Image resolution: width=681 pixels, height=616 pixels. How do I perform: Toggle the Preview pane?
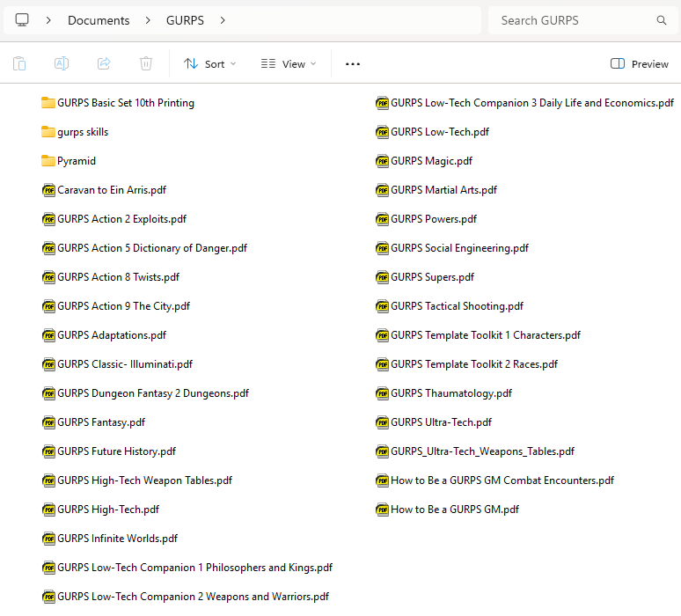[x=640, y=64]
